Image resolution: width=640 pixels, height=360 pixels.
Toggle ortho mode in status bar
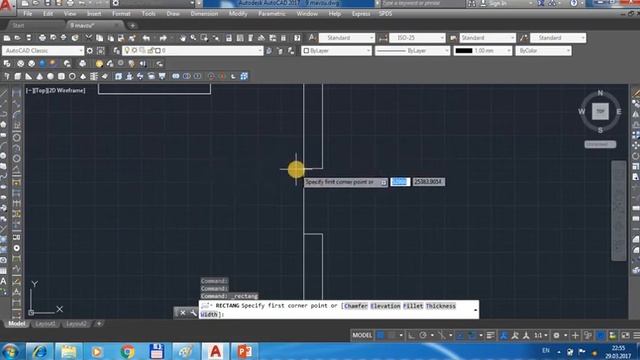(x=411, y=336)
